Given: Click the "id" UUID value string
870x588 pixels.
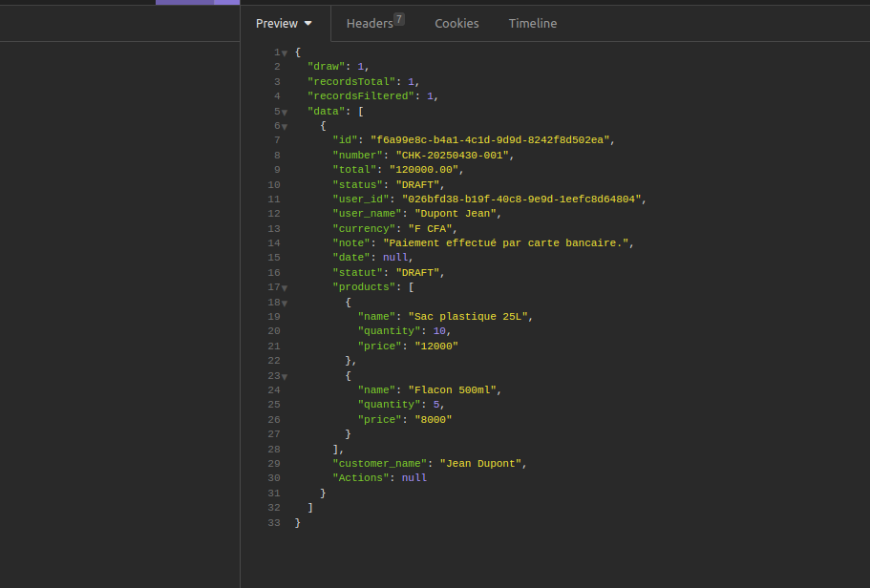Looking at the screenshot, I should point(490,140).
